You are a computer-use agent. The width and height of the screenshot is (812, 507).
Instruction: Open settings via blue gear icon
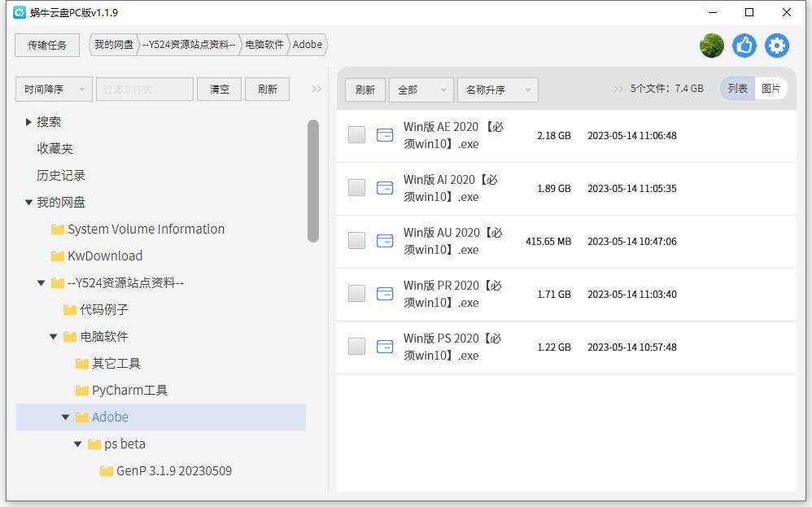pyautogui.click(x=777, y=46)
